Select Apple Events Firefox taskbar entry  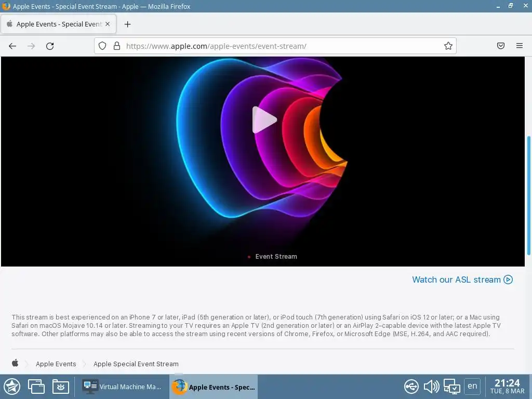point(214,387)
